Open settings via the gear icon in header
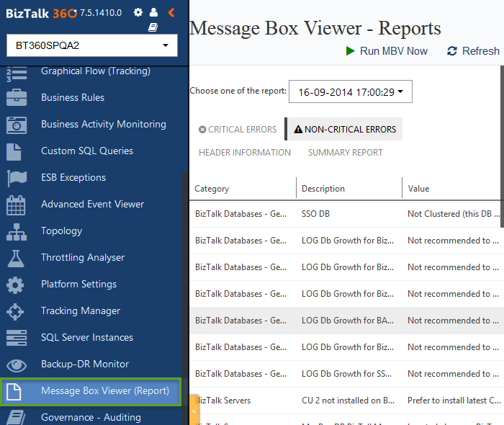This screenshot has width=504, height=425. tap(138, 12)
